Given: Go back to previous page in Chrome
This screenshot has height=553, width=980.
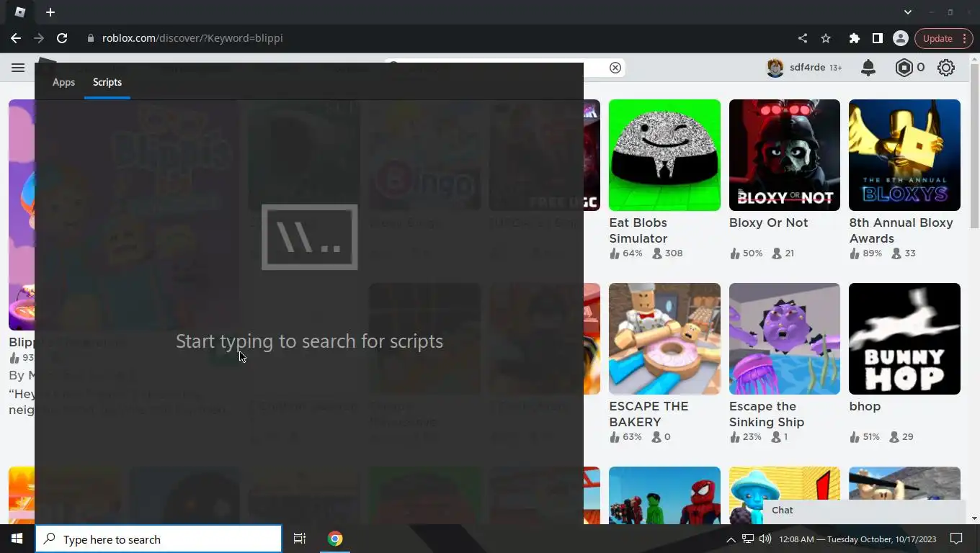Looking at the screenshot, I should pyautogui.click(x=16, y=38).
